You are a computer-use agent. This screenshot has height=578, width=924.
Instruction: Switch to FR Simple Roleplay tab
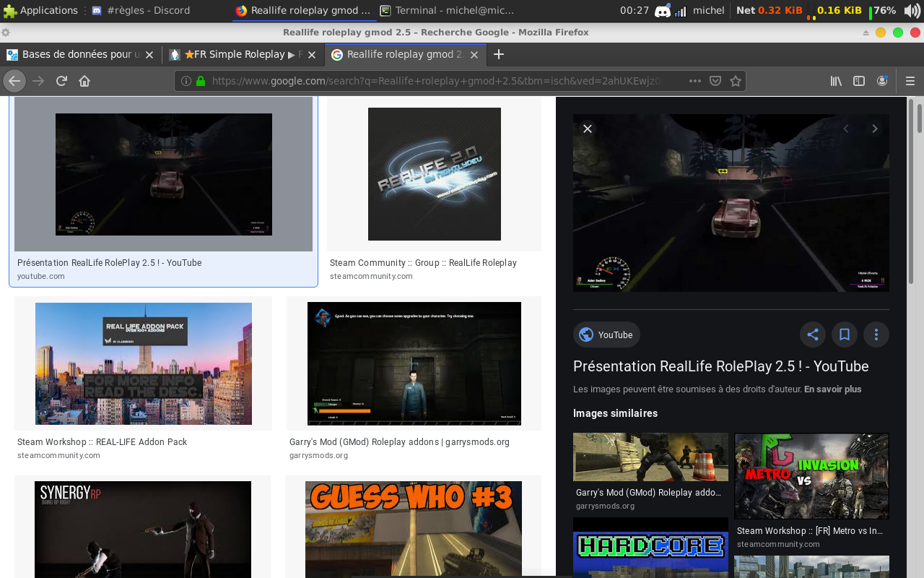[242, 54]
